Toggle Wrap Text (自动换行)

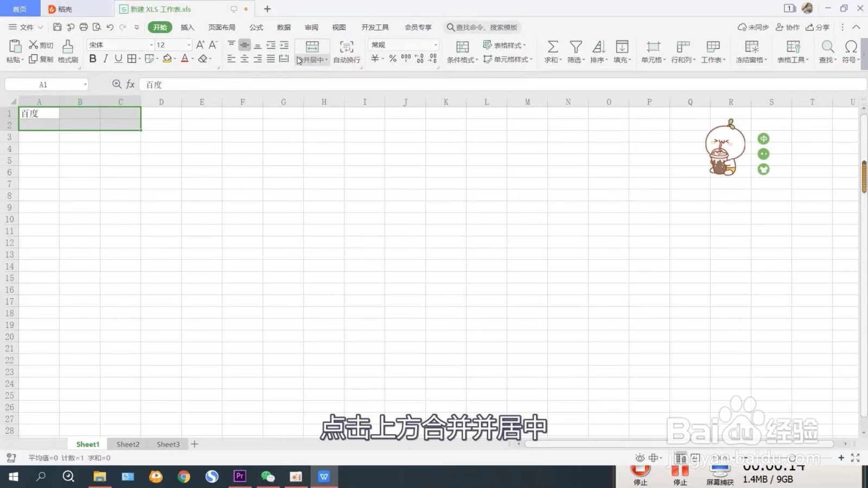pos(347,52)
